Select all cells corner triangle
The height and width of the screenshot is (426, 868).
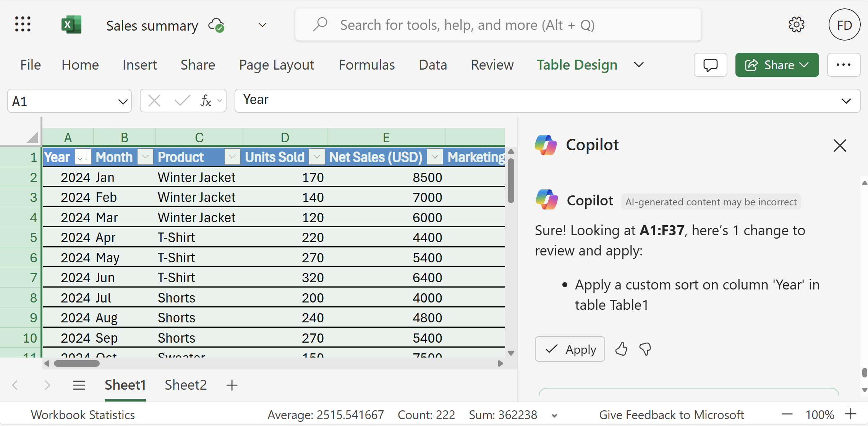point(32,137)
